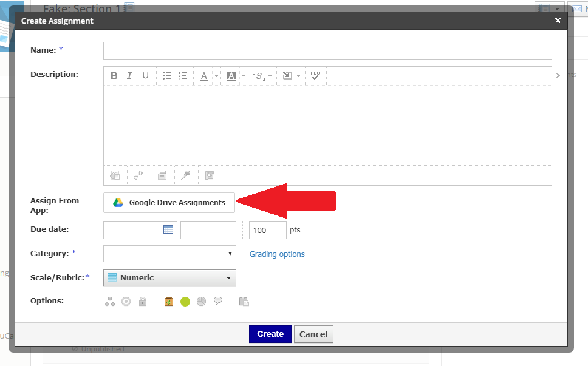Click the strikethrough formatting icon
This screenshot has width=588, height=366.
click(259, 76)
